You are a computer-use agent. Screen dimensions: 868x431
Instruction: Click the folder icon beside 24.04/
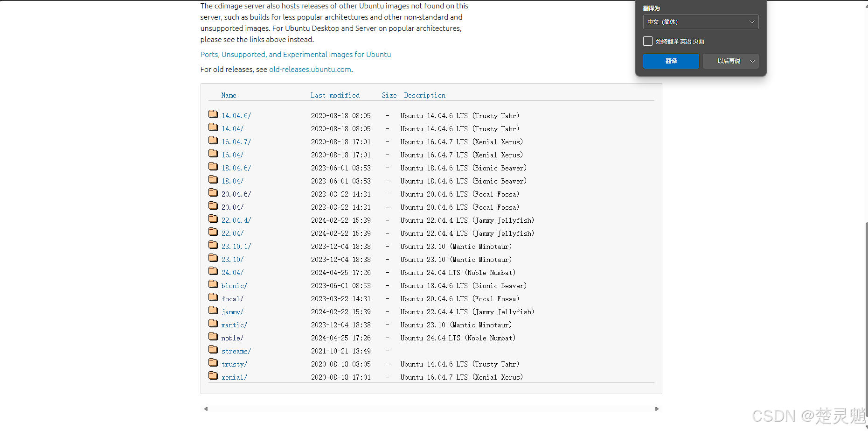[x=213, y=271]
